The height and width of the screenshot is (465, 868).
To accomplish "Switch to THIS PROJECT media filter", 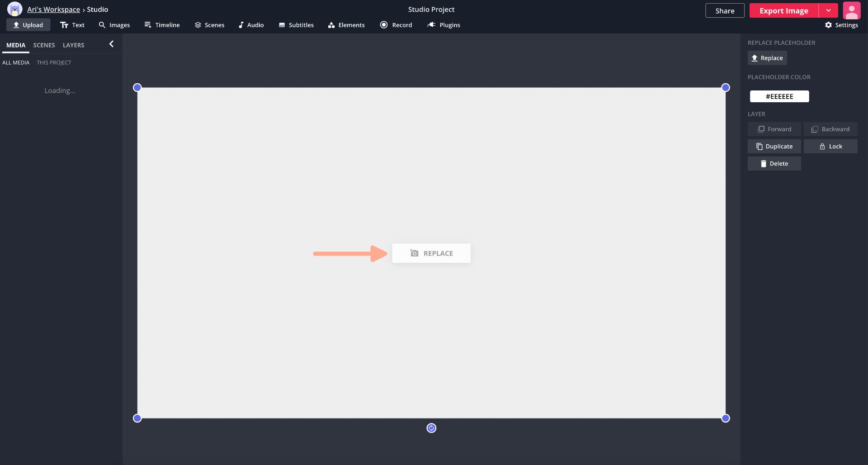I will coord(54,62).
